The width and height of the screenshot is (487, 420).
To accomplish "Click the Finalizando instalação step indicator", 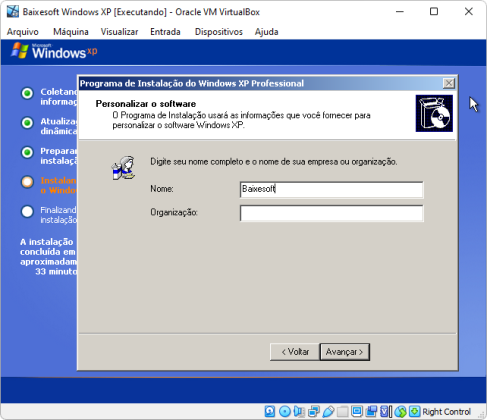I will coord(27,211).
